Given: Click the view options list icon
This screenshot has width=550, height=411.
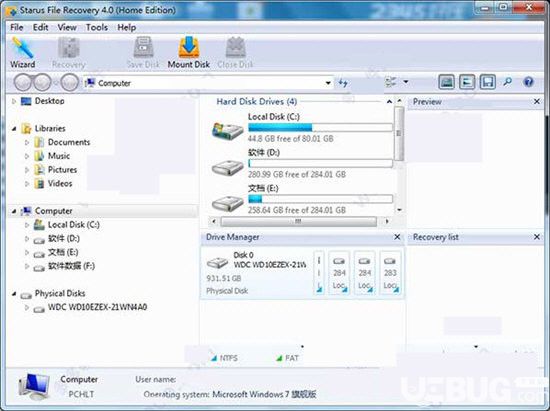Looking at the screenshot, I should (391, 82).
